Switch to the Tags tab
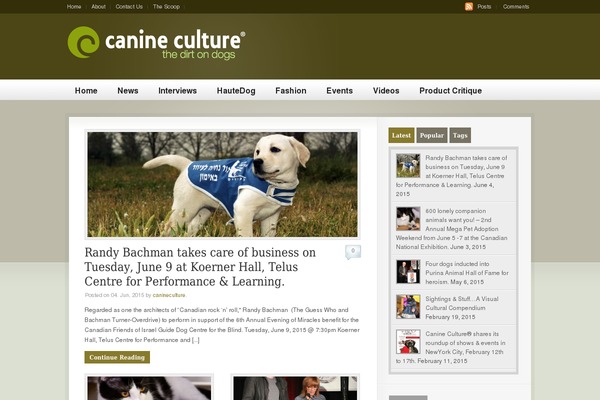 [460, 135]
